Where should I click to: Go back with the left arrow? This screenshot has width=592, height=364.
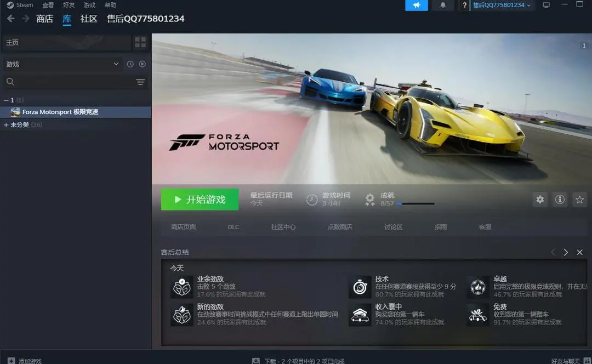[11, 19]
